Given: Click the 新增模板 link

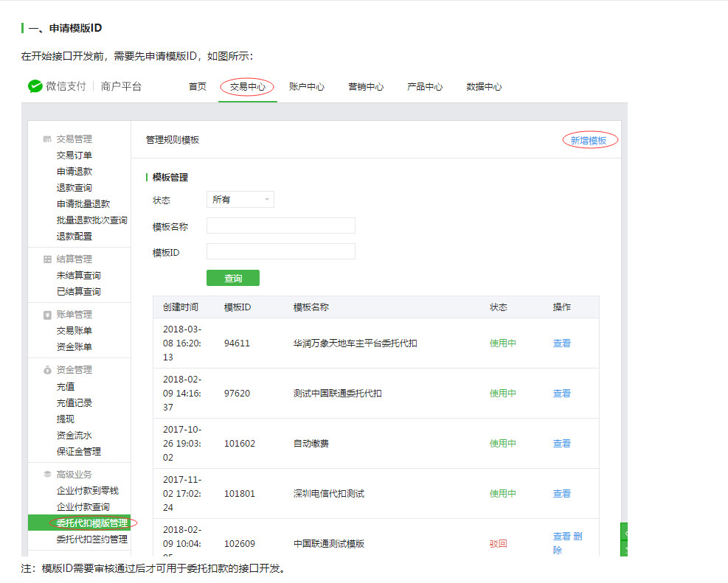Looking at the screenshot, I should coord(589,141).
